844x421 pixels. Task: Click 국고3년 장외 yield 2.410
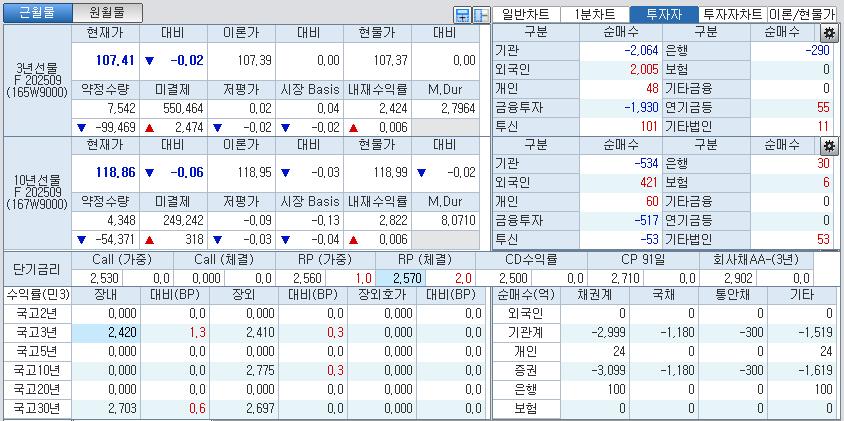coord(260,333)
